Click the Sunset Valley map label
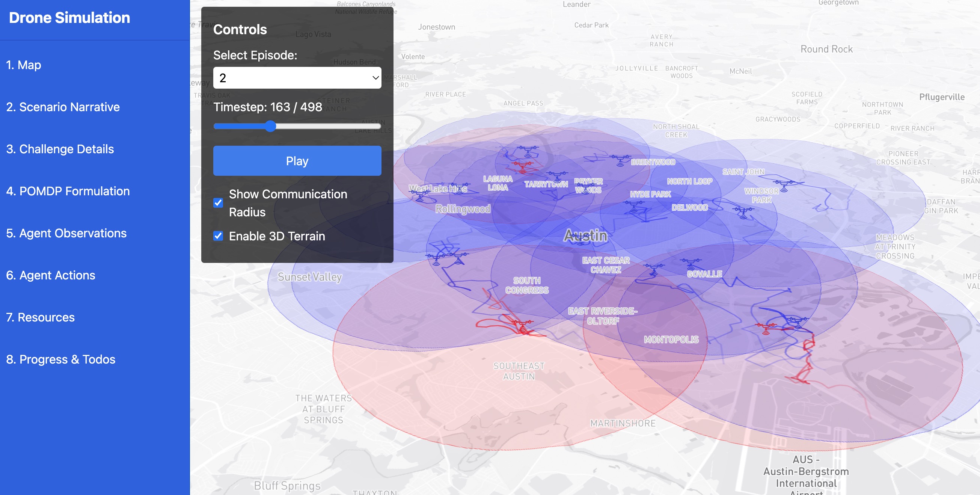This screenshot has width=980, height=495. click(x=310, y=277)
